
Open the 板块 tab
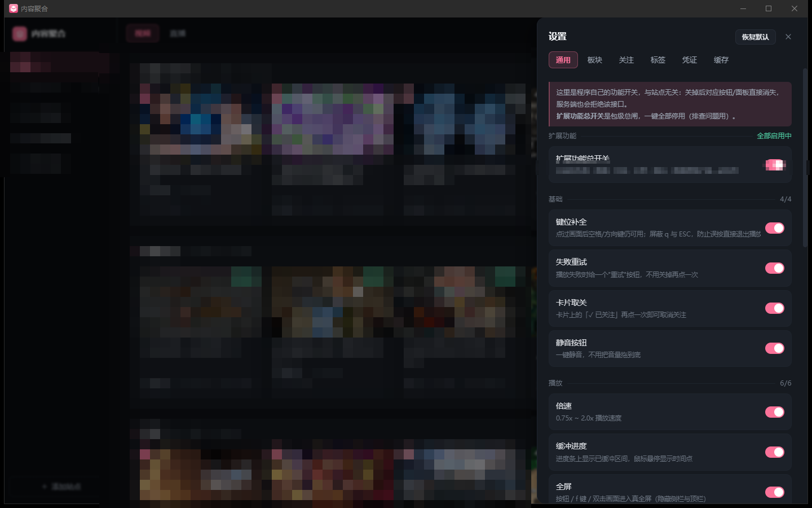point(595,60)
